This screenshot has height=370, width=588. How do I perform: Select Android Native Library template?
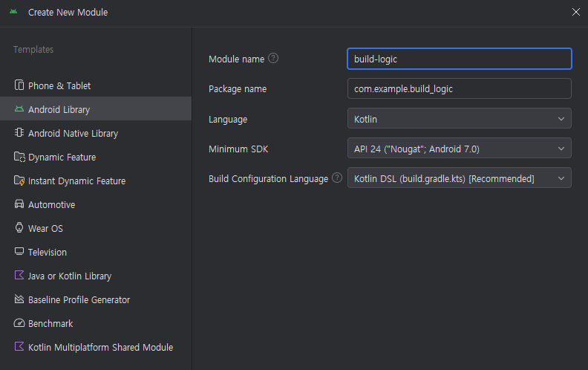coord(96,133)
